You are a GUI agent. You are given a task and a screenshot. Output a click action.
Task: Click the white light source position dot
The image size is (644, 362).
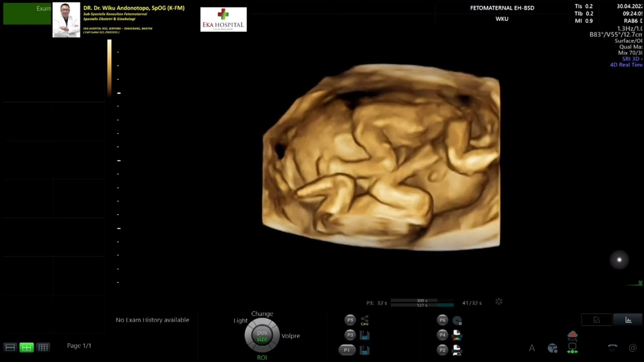(x=619, y=260)
